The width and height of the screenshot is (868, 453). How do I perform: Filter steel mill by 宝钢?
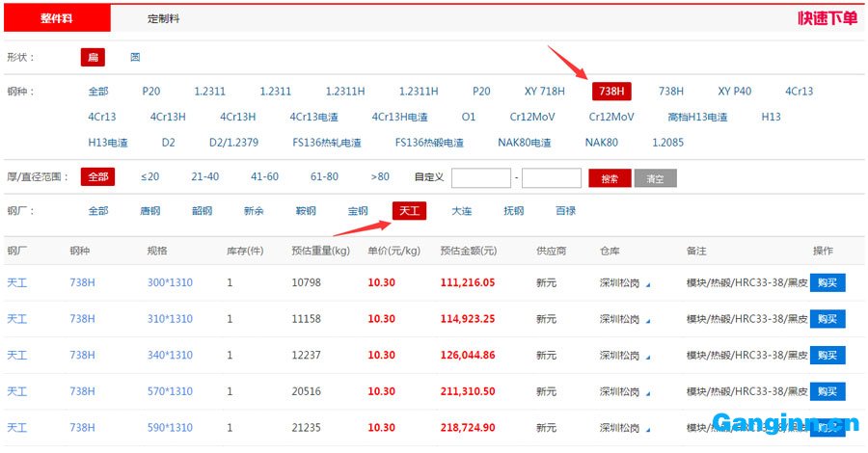coord(358,211)
